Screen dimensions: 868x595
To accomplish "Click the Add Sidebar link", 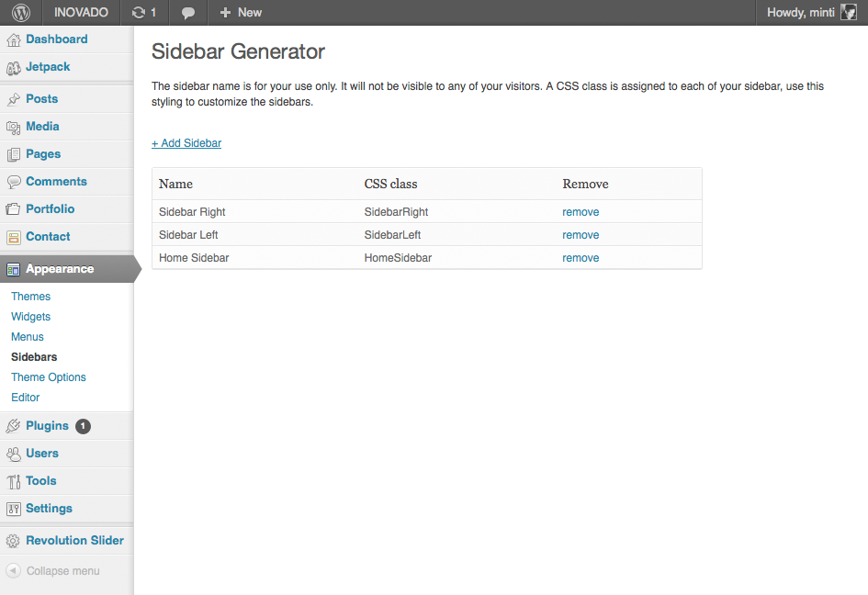I will coord(186,142).
